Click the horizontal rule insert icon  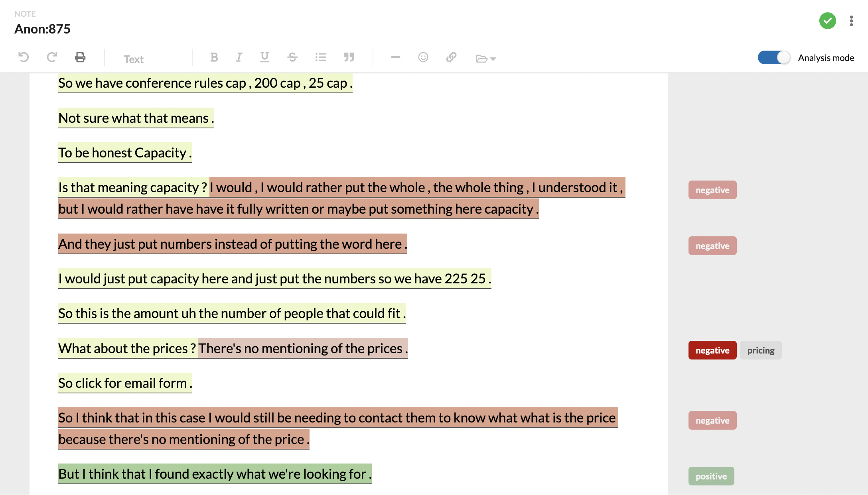pos(395,58)
